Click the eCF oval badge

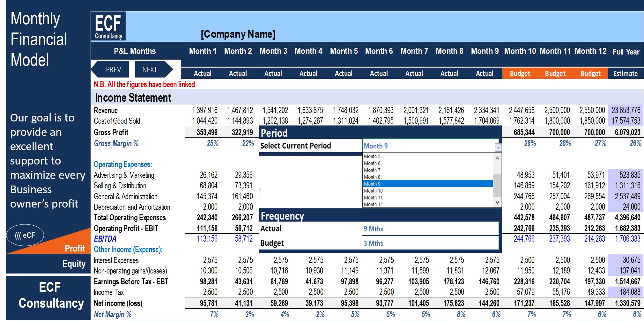pyautogui.click(x=25, y=235)
